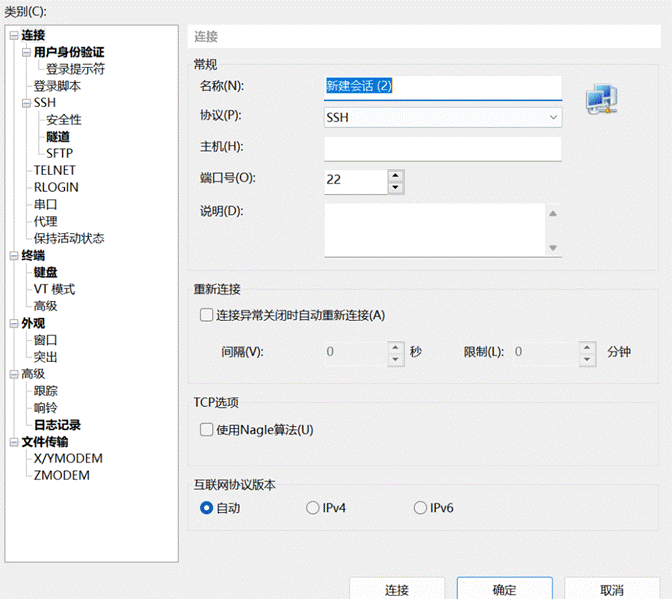The image size is (672, 599).
Task: Select 突出 under 外观
Action: pos(45,357)
